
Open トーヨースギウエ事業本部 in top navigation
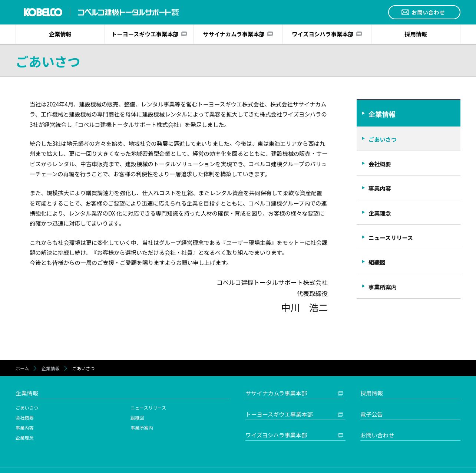[x=149, y=34]
